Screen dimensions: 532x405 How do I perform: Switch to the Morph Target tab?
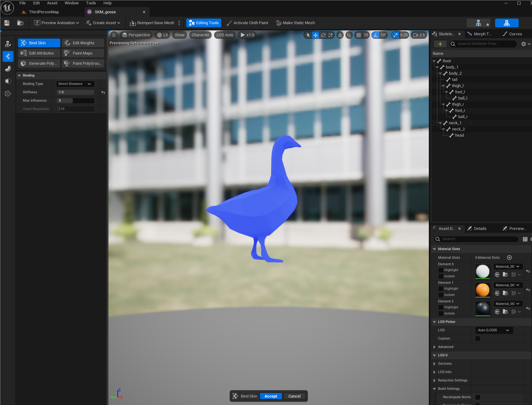479,34
